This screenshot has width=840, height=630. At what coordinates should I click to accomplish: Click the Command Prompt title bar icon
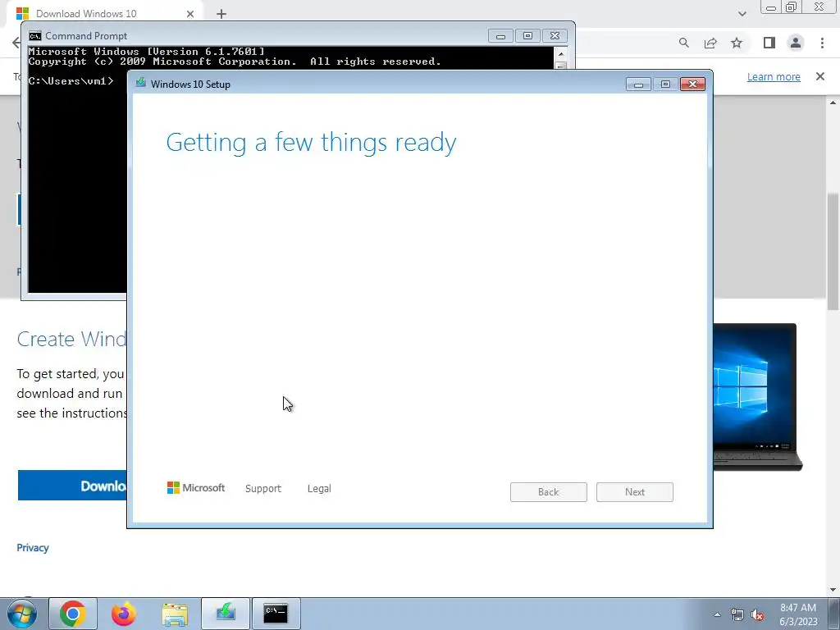(35, 36)
